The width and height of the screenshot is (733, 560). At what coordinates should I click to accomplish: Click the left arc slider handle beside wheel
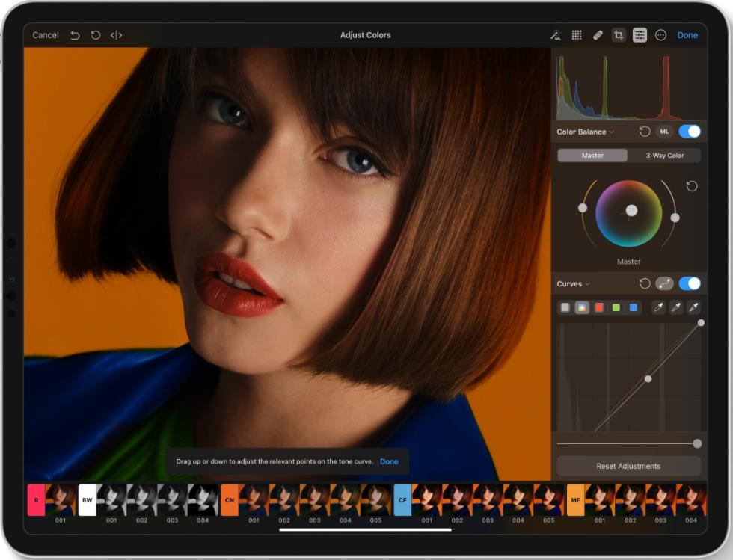(x=583, y=208)
